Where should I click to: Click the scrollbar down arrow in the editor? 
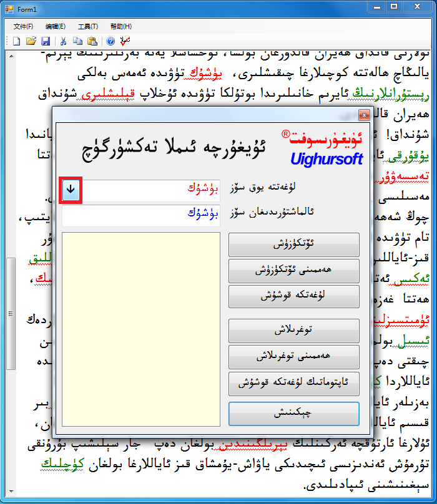click(x=11, y=492)
